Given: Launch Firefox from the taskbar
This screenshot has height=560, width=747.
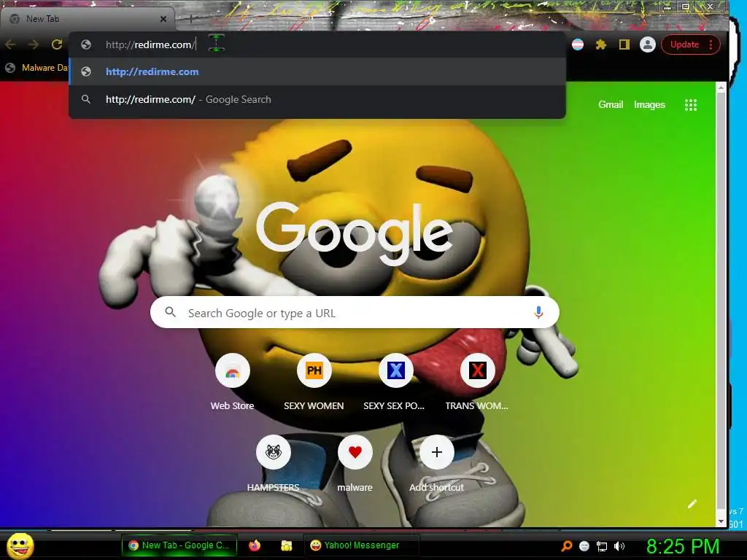Looking at the screenshot, I should pyautogui.click(x=255, y=545).
